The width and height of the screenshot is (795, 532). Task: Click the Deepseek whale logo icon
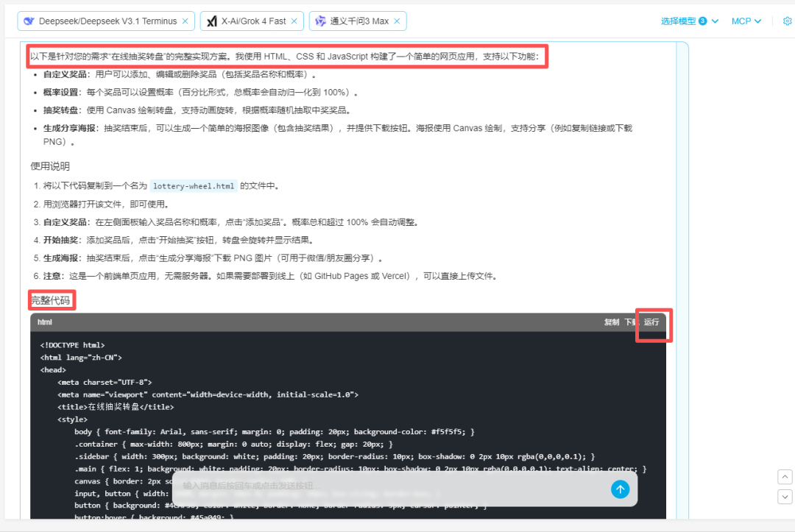point(29,21)
